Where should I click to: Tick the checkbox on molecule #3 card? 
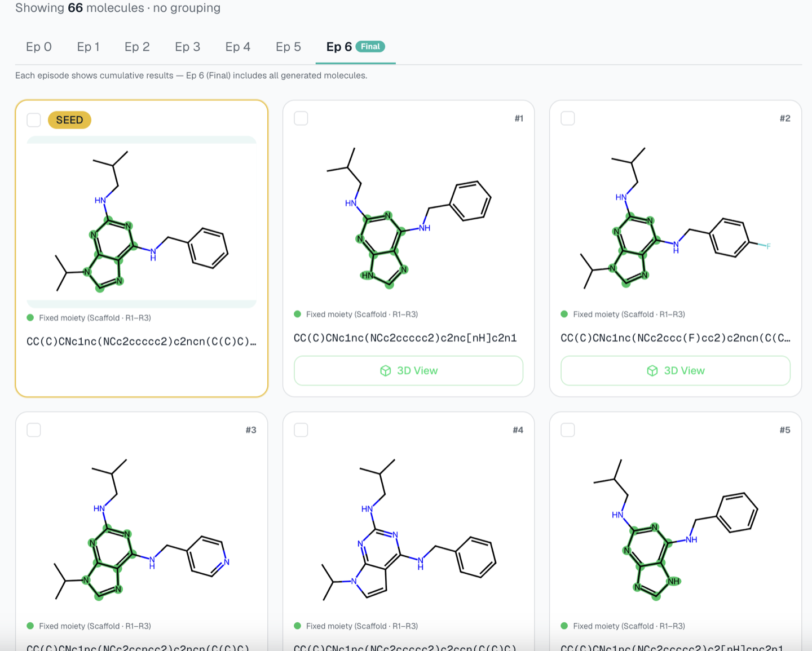tap(34, 430)
